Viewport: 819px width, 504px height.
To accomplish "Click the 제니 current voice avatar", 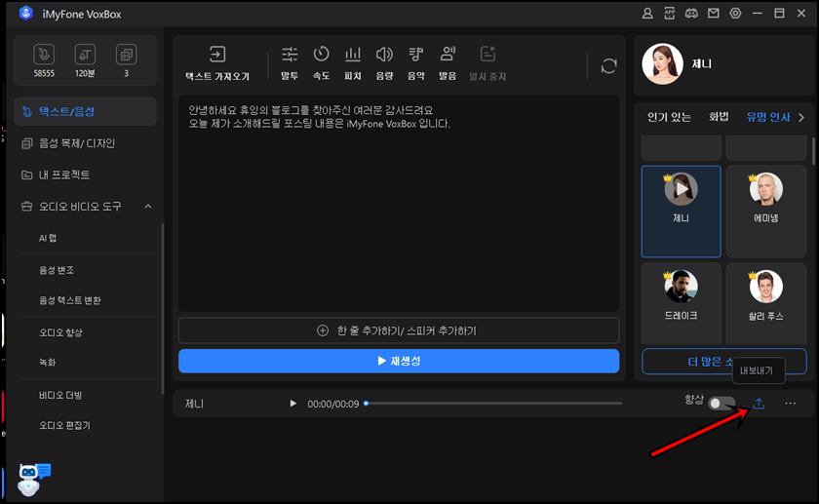I will [x=662, y=63].
